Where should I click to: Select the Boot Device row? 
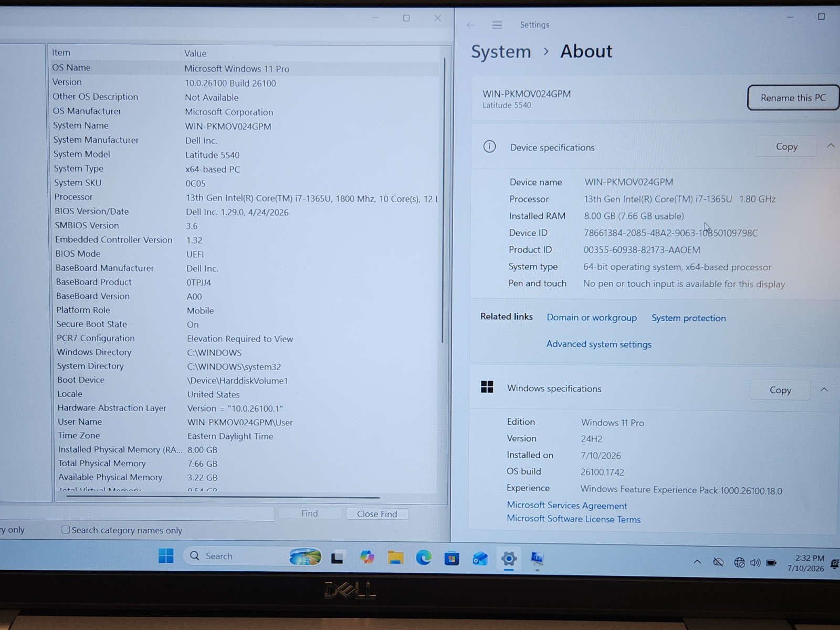pos(247,380)
